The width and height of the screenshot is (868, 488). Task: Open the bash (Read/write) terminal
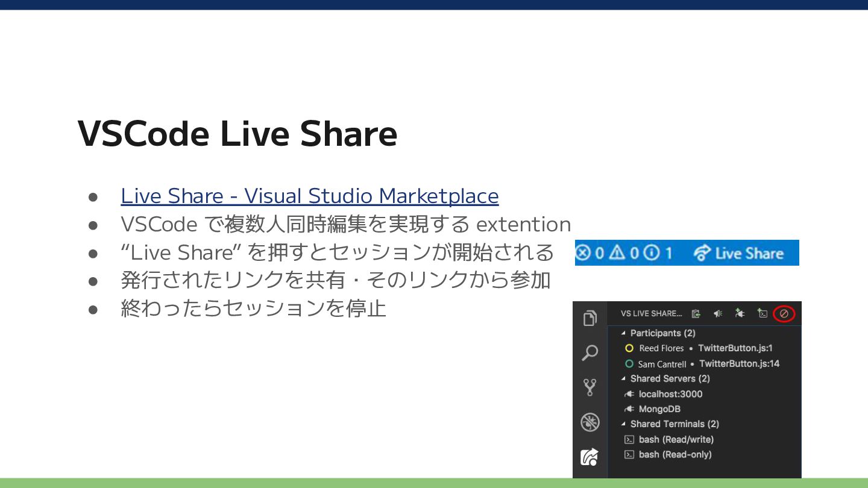pos(669,440)
